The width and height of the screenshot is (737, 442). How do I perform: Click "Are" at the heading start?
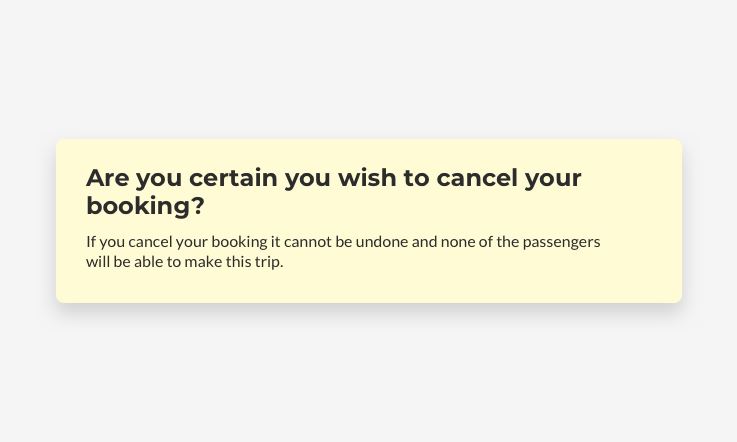(x=107, y=178)
